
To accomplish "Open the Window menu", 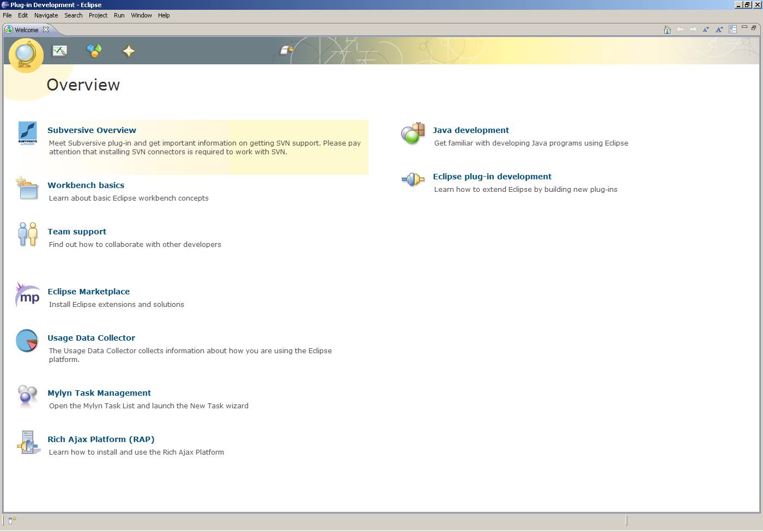I will click(141, 15).
